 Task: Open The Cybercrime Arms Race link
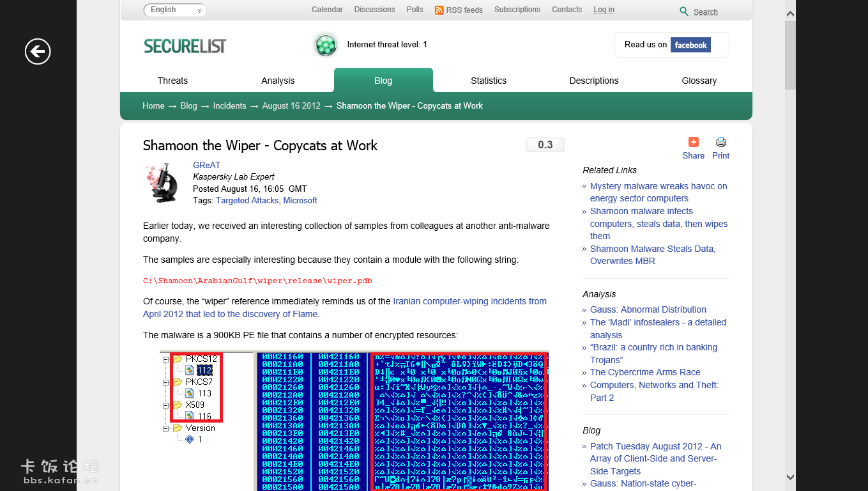point(645,372)
